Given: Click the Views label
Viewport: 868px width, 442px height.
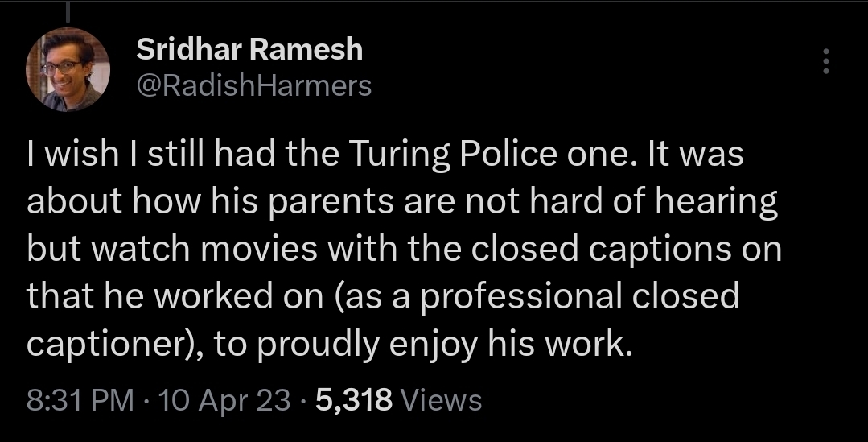Looking at the screenshot, I should 440,400.
